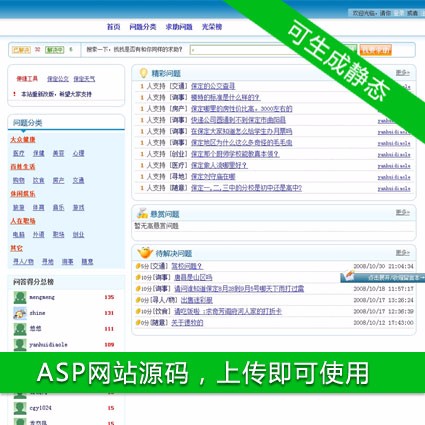
Task: Select the 心理 subcategory link
Action: 78,153
